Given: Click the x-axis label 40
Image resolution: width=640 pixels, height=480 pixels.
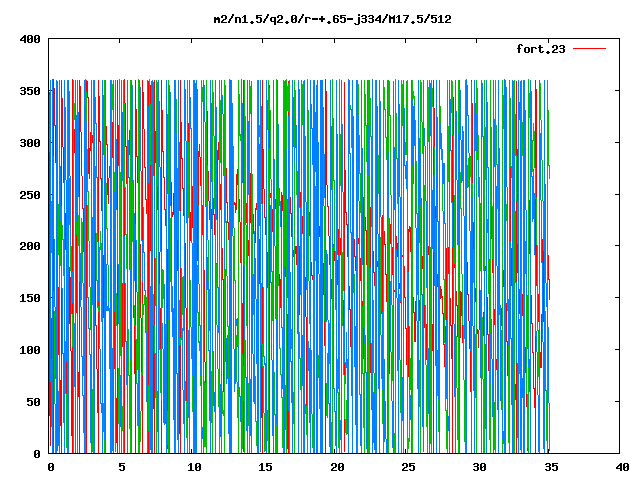Looking at the screenshot, I should click(622, 467).
